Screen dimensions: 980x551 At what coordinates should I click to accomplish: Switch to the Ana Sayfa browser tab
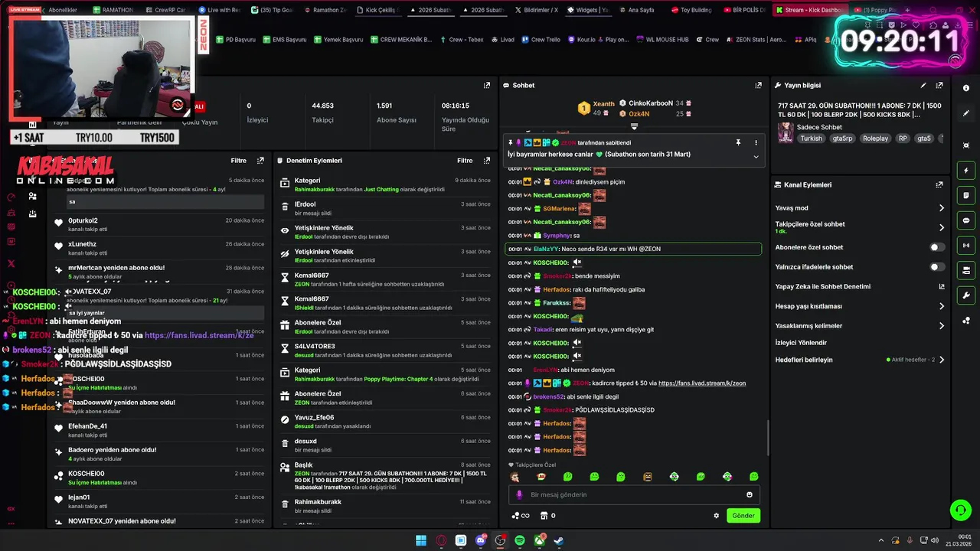pyautogui.click(x=635, y=10)
